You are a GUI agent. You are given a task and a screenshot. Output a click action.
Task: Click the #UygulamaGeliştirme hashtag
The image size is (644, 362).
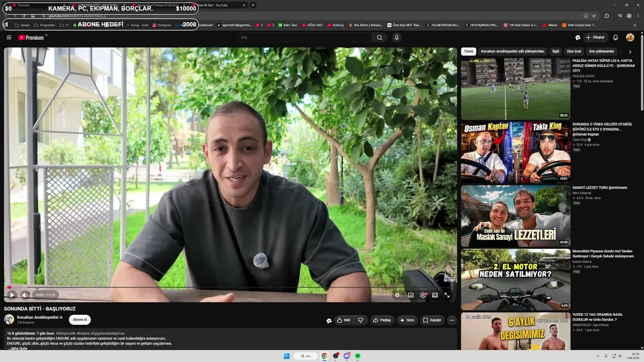point(108,333)
